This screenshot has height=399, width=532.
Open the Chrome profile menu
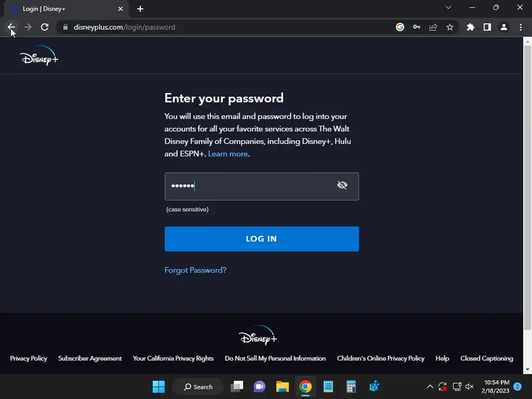504,27
